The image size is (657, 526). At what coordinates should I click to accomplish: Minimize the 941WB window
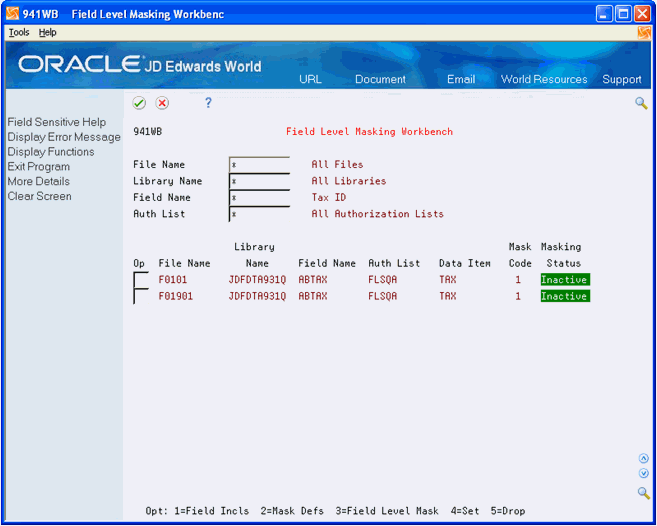point(604,14)
